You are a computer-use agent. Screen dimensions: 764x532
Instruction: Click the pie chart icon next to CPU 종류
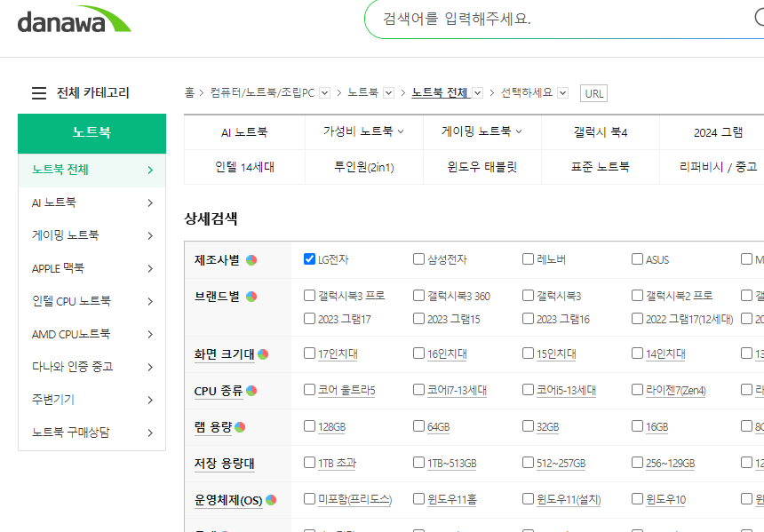pos(251,391)
